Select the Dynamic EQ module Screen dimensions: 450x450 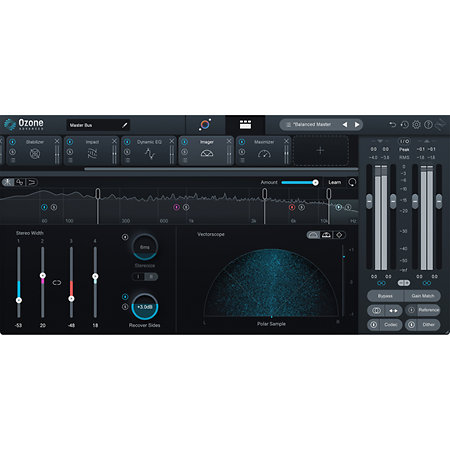[149, 151]
